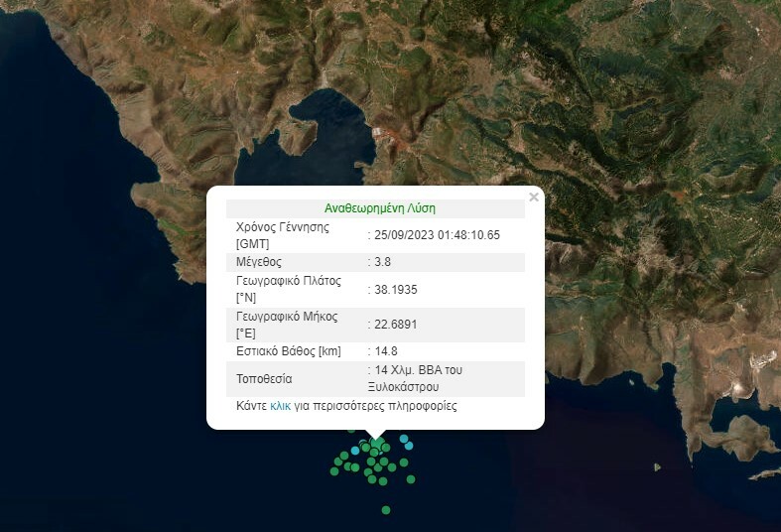This screenshot has height=532, width=781.
Task: Select the lower cyan marker of right-side pair
Action: coord(409,446)
